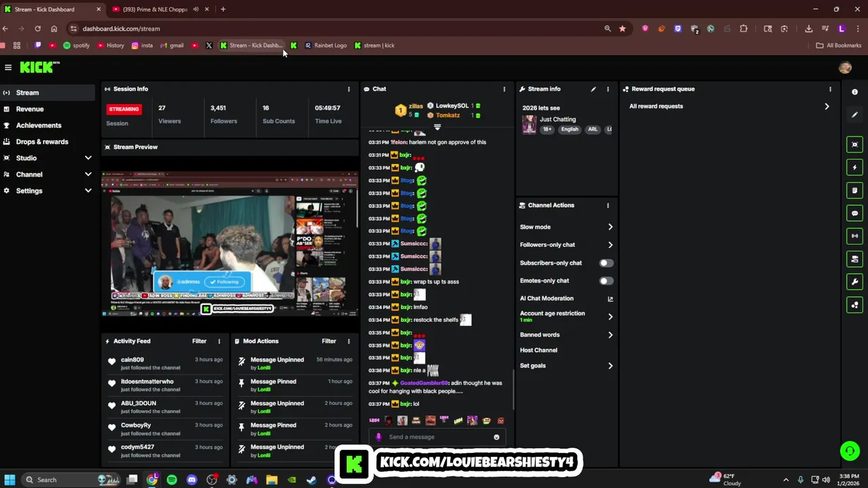This screenshot has width=868, height=488.
Task: Open All Bookmarks folder
Action: (839, 45)
